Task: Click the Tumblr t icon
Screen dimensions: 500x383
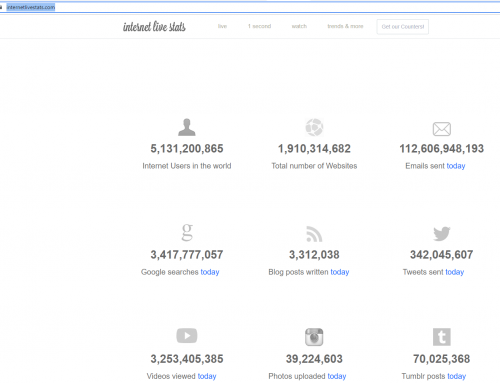Action: 442,337
